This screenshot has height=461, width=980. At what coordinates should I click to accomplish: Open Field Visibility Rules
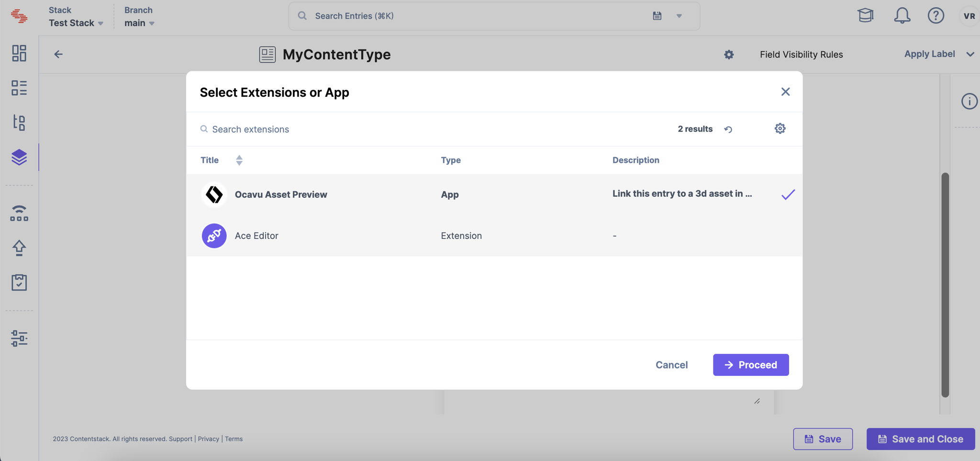pos(801,55)
